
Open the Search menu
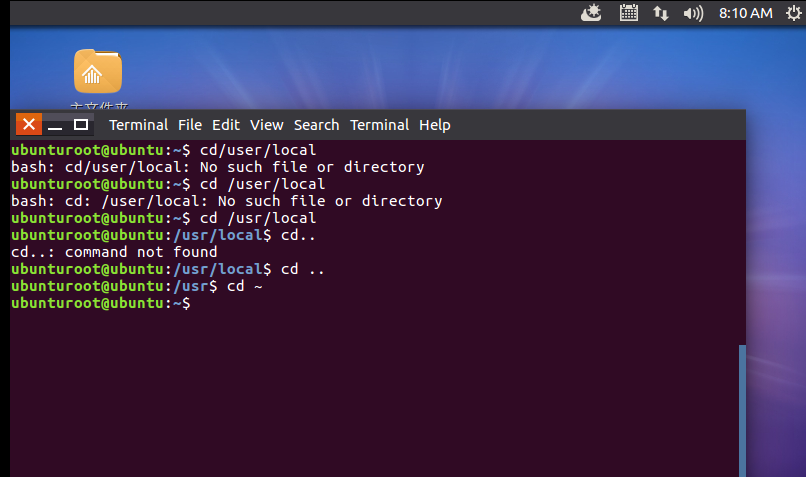point(316,125)
